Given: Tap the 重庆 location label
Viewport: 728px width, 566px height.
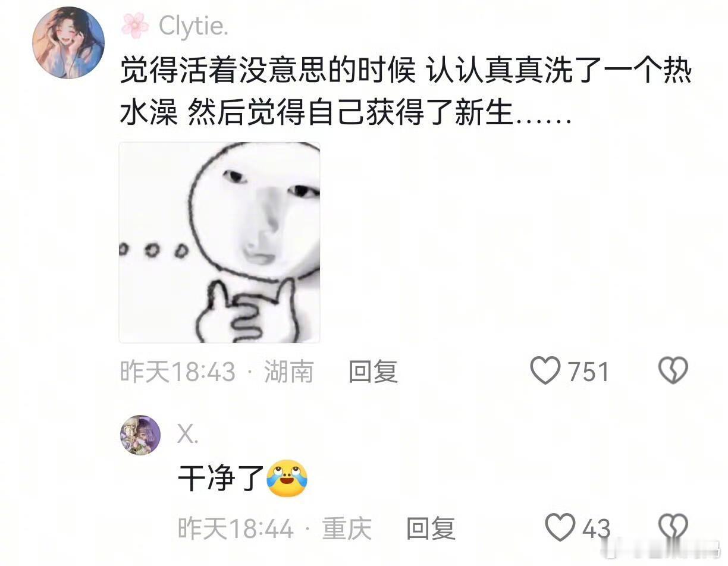Looking at the screenshot, I should tap(347, 528).
